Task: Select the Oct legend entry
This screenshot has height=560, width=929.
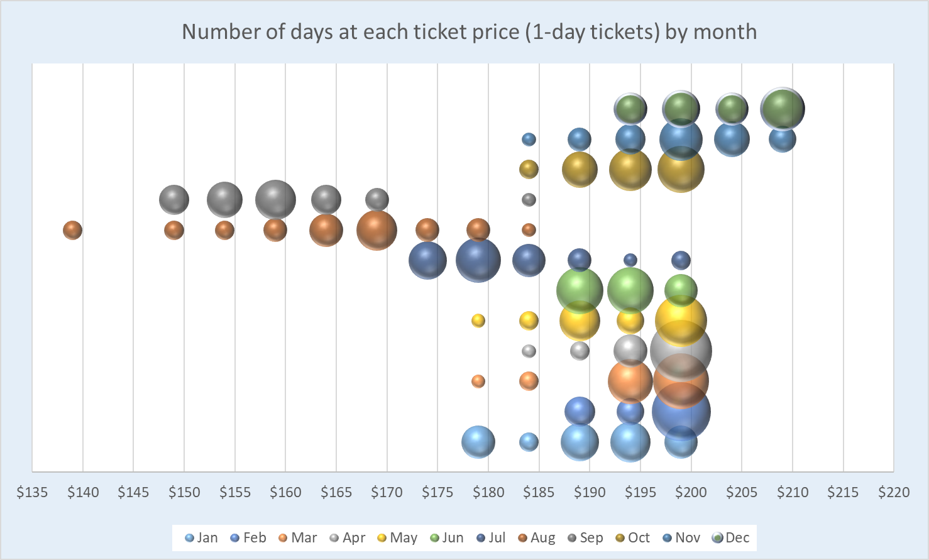Action: (x=633, y=538)
